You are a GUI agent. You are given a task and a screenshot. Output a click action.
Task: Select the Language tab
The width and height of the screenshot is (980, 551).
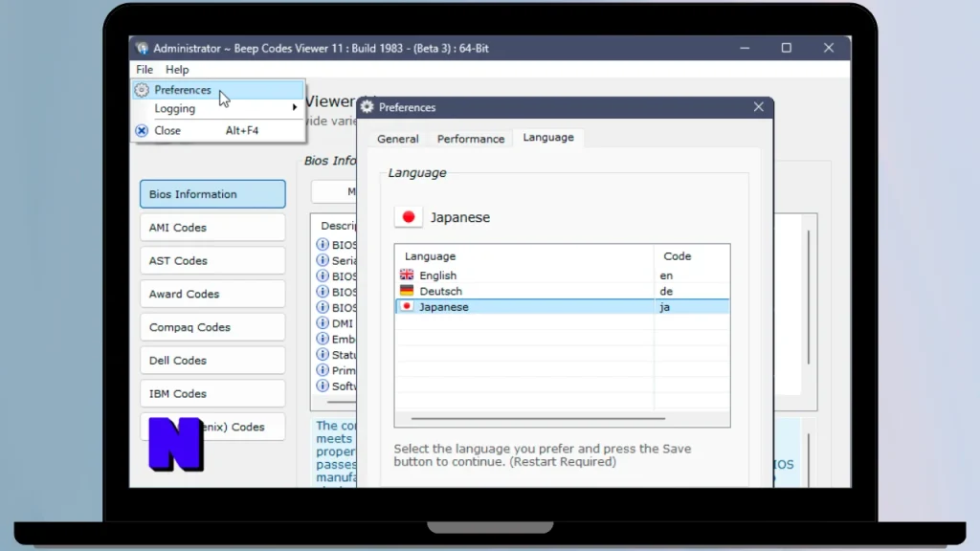[x=548, y=138]
